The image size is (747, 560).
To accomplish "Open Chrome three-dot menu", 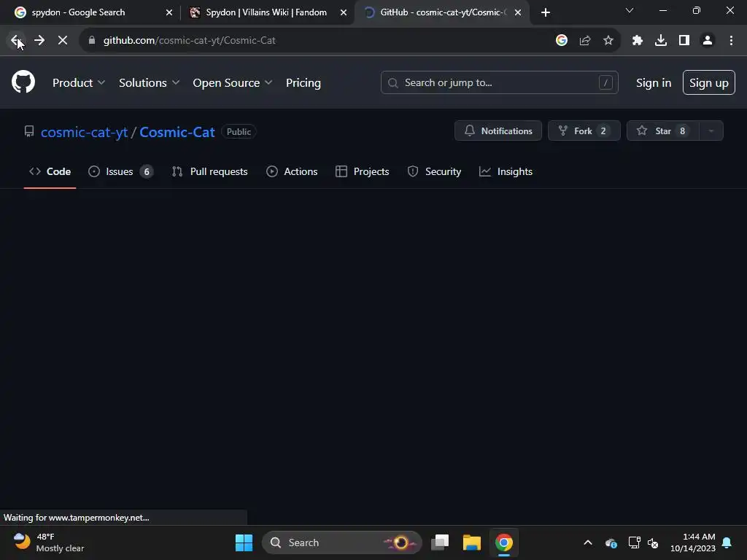I will (731, 40).
